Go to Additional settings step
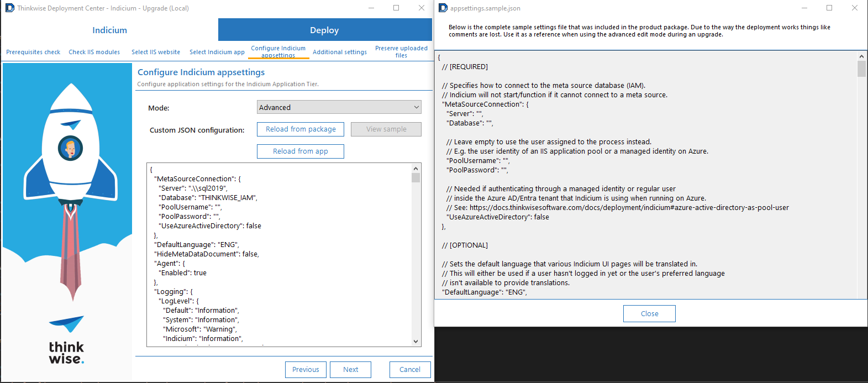The image size is (868, 383). click(x=340, y=52)
